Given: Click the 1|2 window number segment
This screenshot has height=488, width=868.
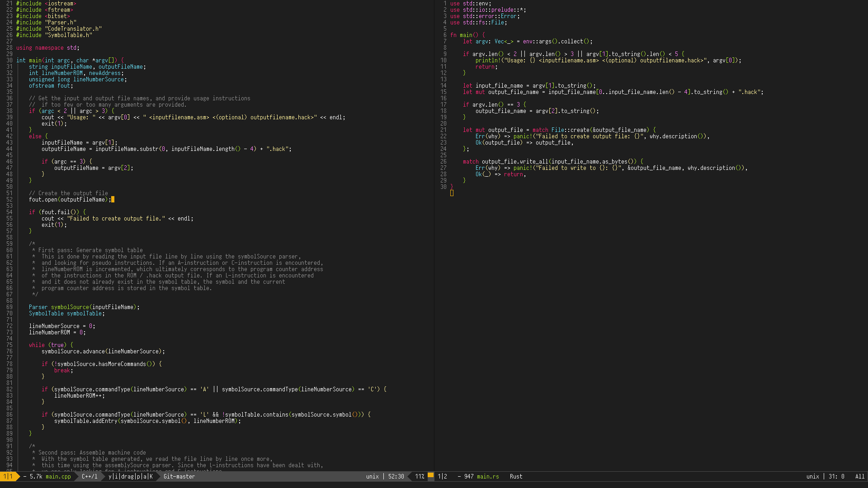Looking at the screenshot, I should click(x=442, y=476).
